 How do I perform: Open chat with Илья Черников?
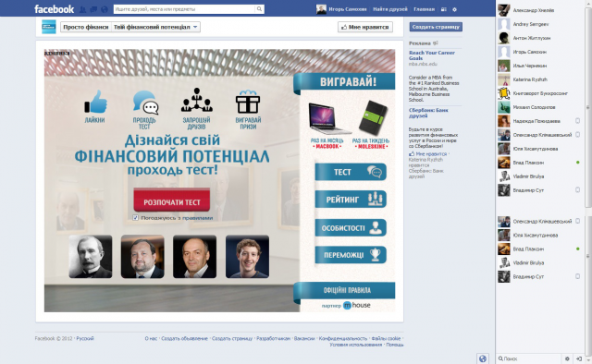540,66
